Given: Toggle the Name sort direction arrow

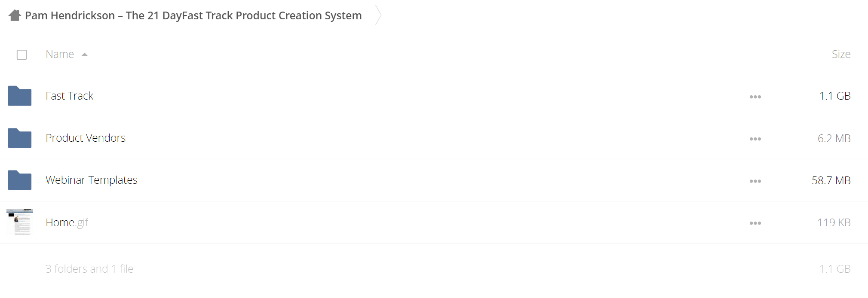Looking at the screenshot, I should point(85,55).
